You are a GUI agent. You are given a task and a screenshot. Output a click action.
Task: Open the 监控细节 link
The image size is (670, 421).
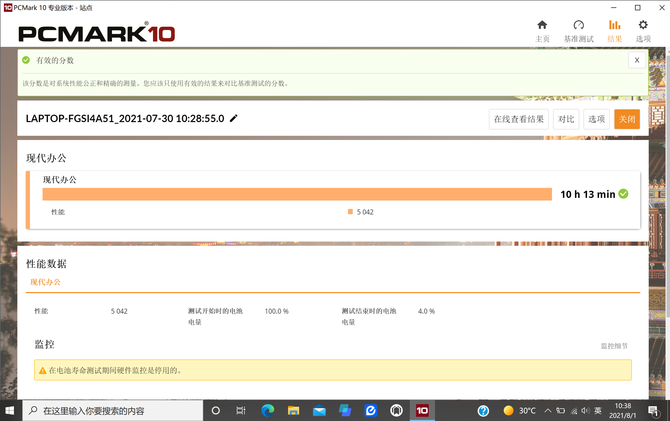coord(614,346)
